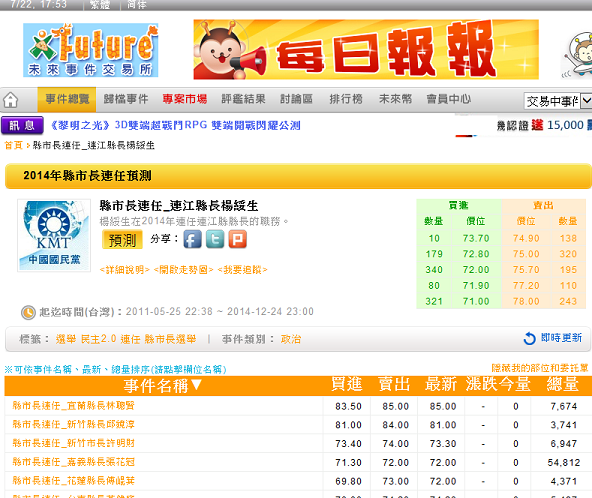Switch to the 專案市場 tab
The height and width of the screenshot is (498, 592).
(185, 99)
